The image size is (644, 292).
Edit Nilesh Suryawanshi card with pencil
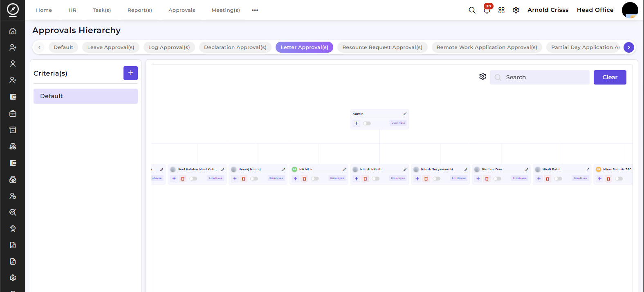[x=466, y=169]
